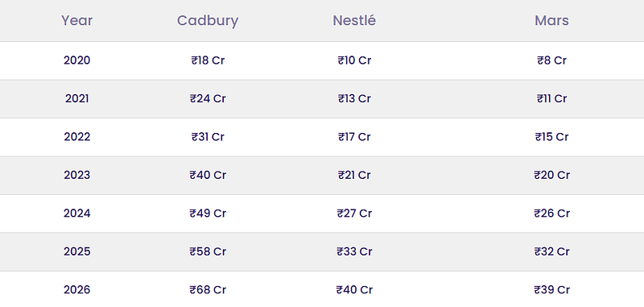Click the 2023 year cell
The image size is (644, 307).
pyautogui.click(x=76, y=175)
